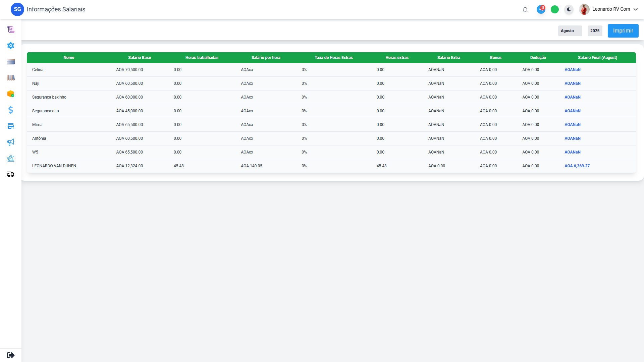
Task: Click the Salário por hora header
Action: [x=266, y=58]
